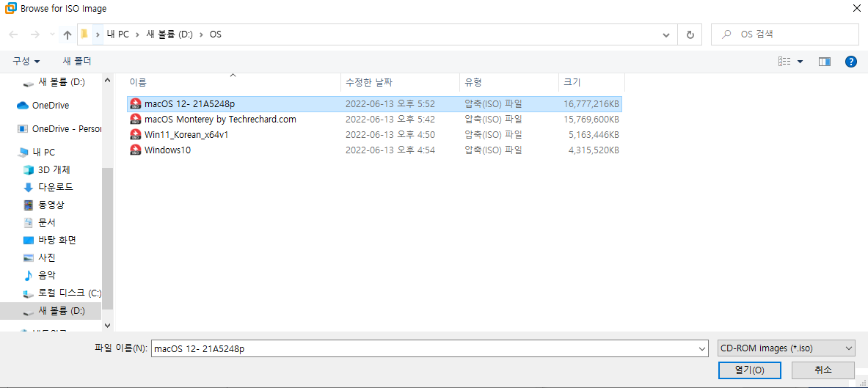Close the Browse for ISO Image dialog

[x=855, y=8]
